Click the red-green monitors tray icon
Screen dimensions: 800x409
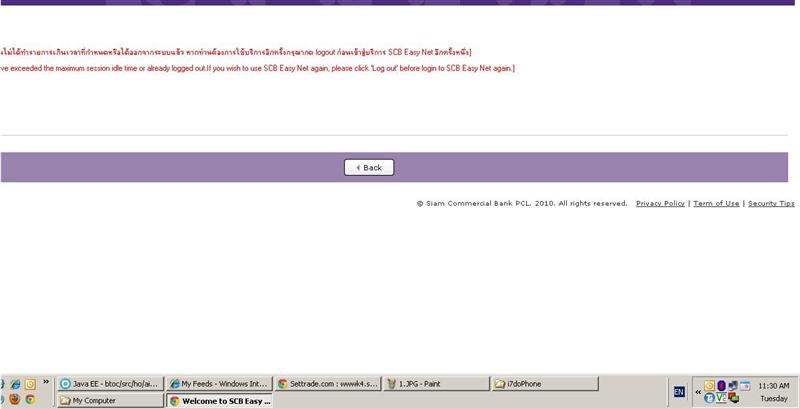point(733,398)
